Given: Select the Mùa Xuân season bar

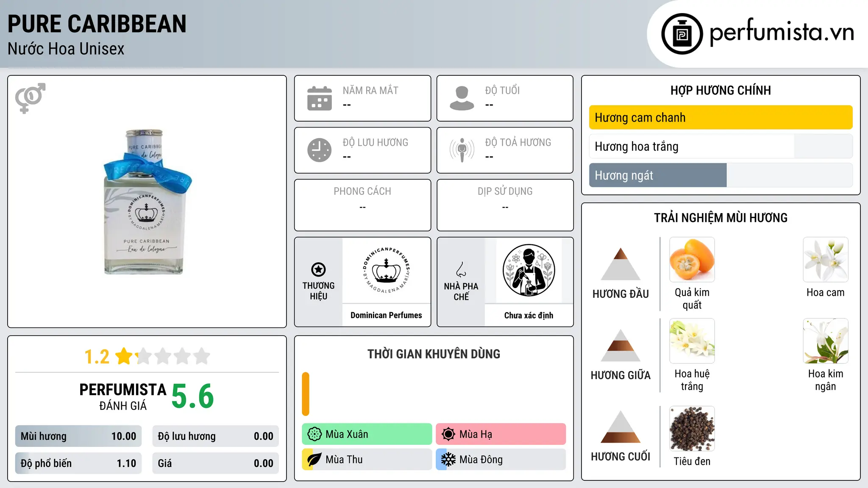Looking at the screenshot, I should coord(367,434).
